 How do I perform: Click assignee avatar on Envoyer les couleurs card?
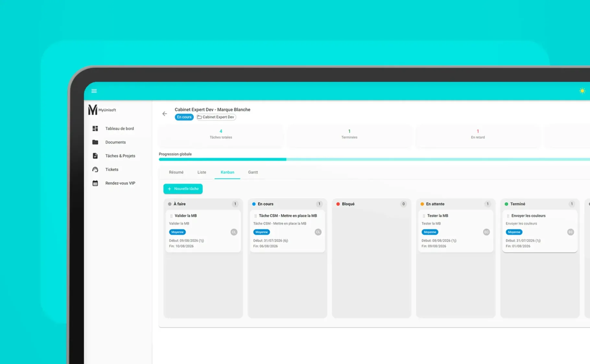(x=571, y=232)
